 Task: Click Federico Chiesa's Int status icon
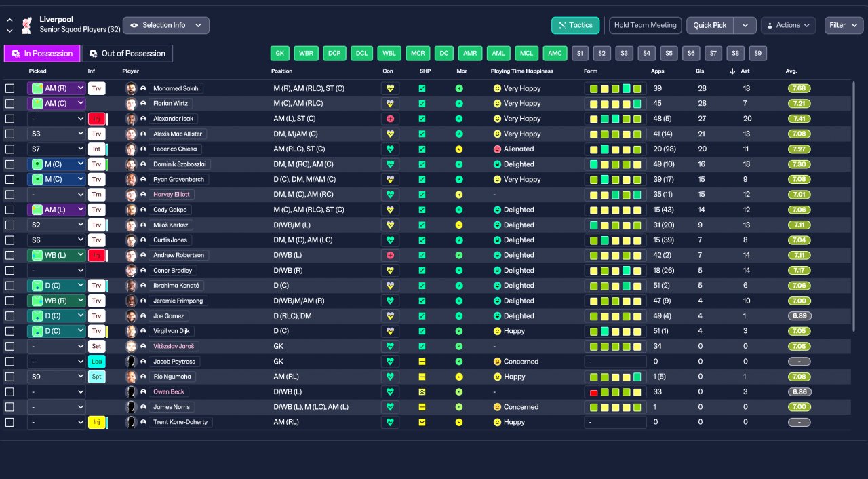(x=96, y=149)
